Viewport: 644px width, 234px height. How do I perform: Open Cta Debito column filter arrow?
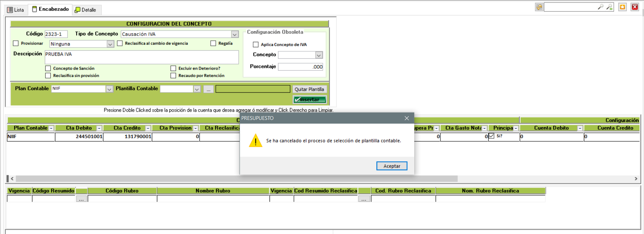[99, 128]
